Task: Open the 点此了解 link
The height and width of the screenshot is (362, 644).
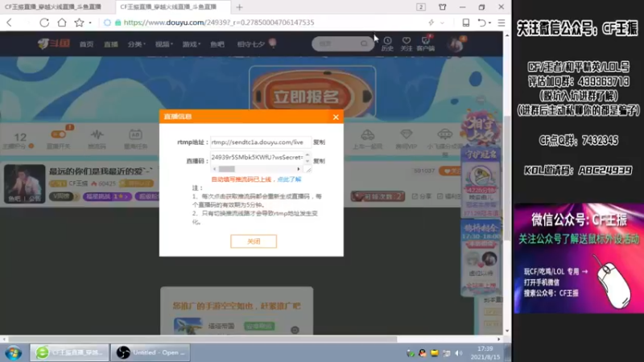Action: [x=289, y=179]
